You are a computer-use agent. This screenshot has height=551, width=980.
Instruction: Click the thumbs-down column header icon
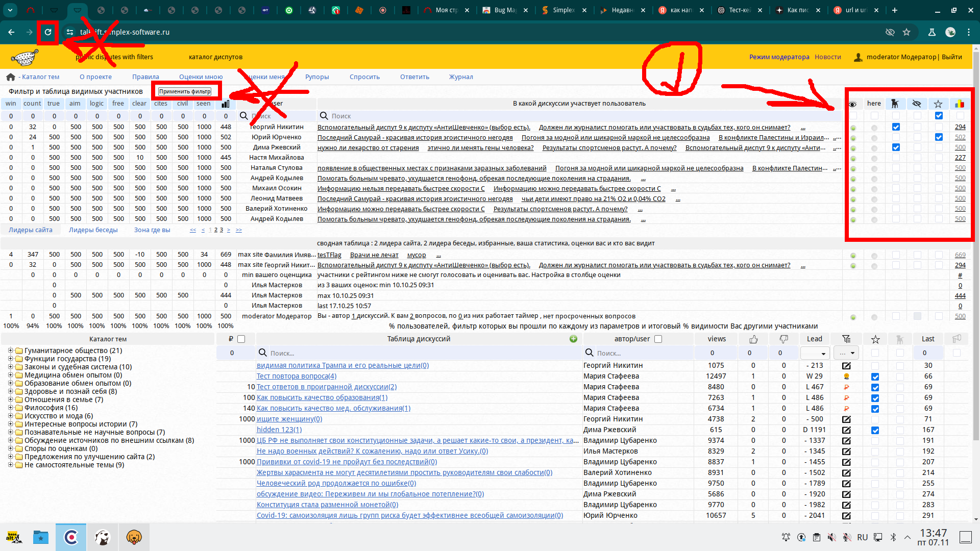click(783, 339)
